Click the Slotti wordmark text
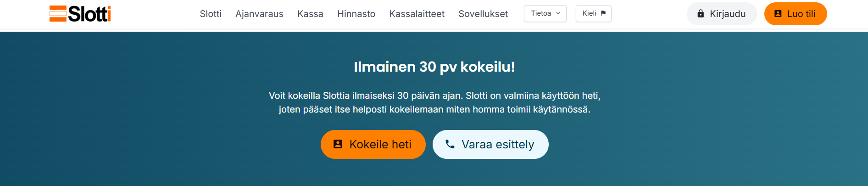 tap(89, 14)
